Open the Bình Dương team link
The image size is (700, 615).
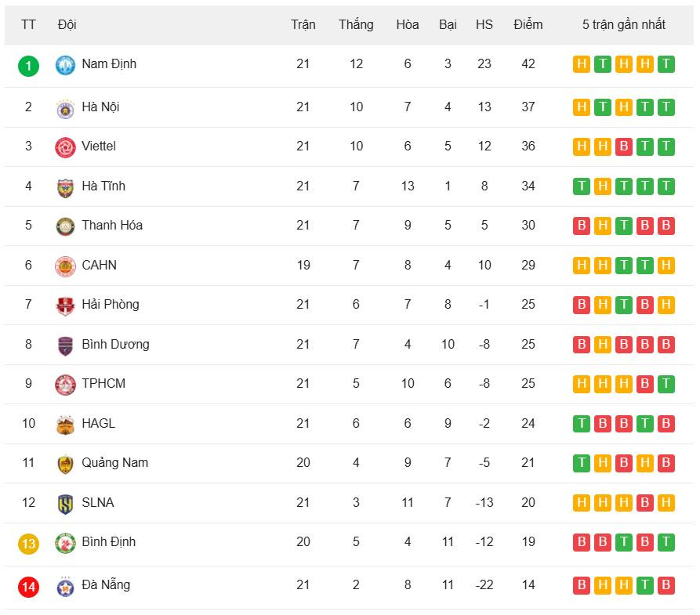(x=115, y=344)
